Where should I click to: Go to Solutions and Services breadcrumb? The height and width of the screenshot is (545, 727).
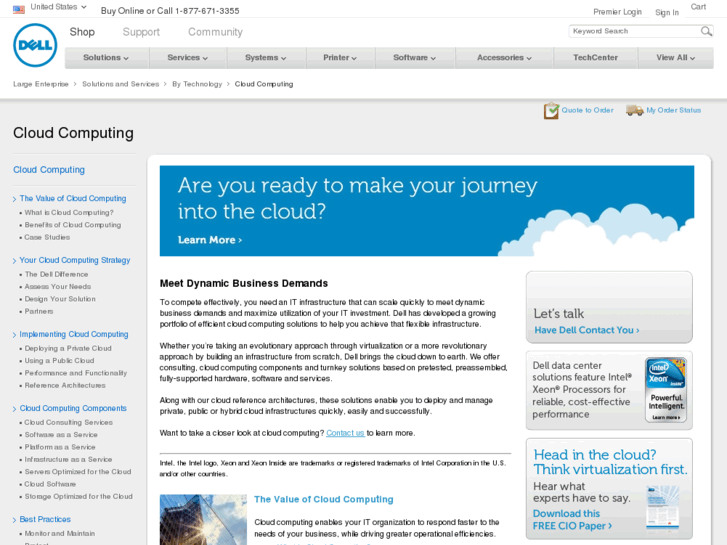121,84
